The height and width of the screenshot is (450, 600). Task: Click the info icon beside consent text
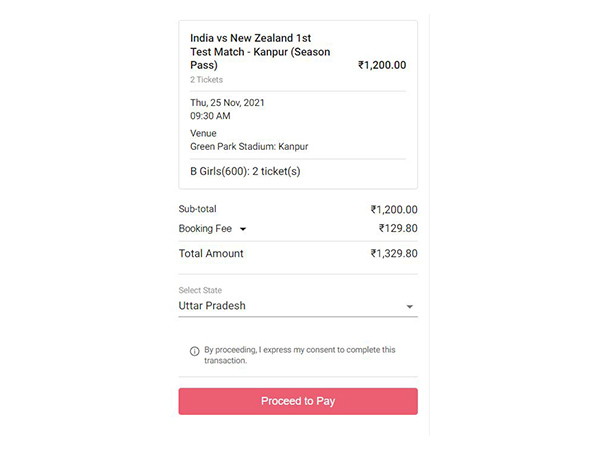coord(194,351)
